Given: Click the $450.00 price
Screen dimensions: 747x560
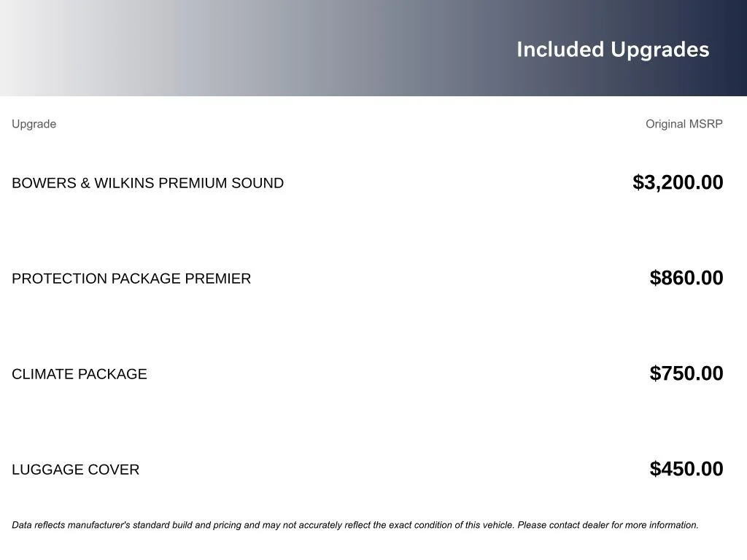Looking at the screenshot, I should tap(686, 469).
